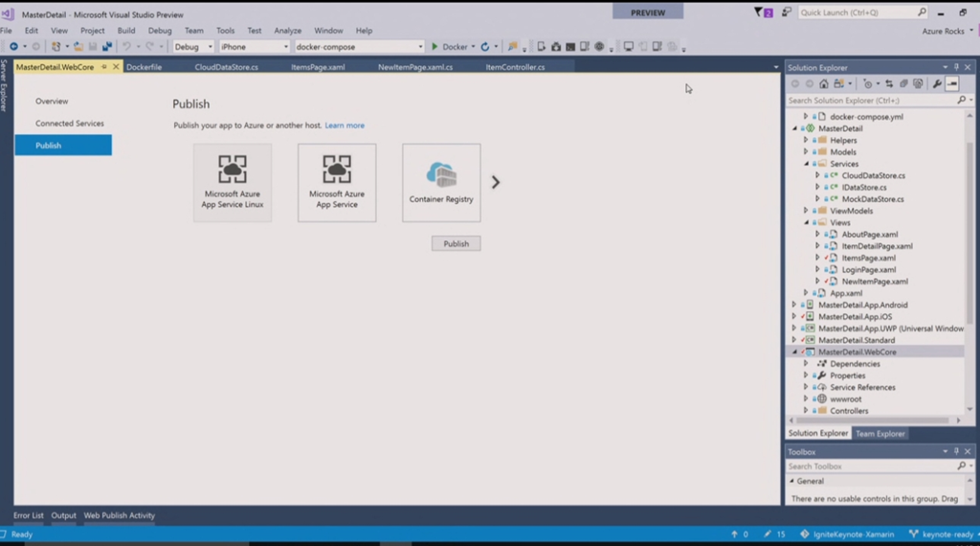Select Microsoft Azure App Service target
This screenshot has width=980, height=546.
tap(337, 183)
